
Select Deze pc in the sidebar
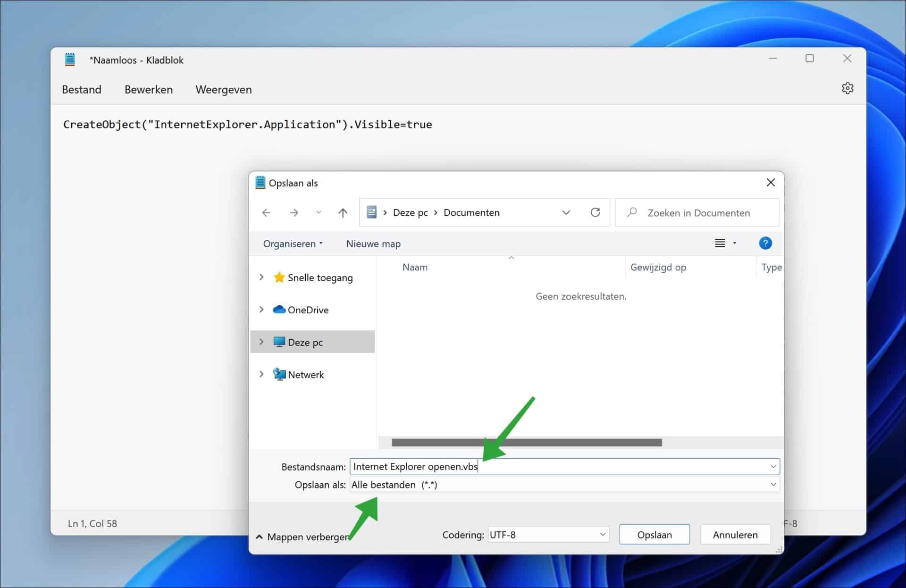[x=305, y=342]
